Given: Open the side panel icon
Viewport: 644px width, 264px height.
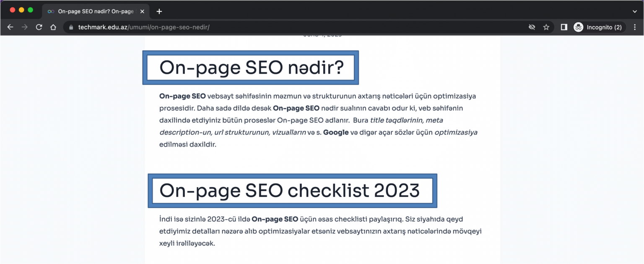Looking at the screenshot, I should tap(563, 27).
